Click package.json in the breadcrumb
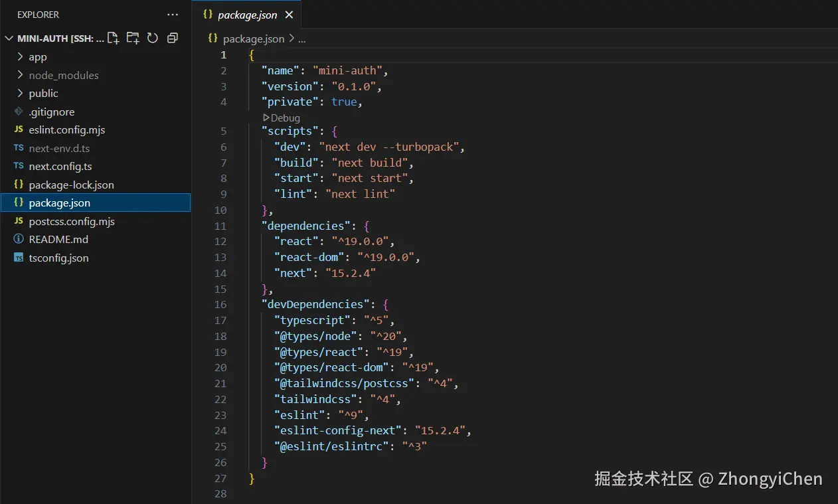The height and width of the screenshot is (504, 838). pos(254,39)
